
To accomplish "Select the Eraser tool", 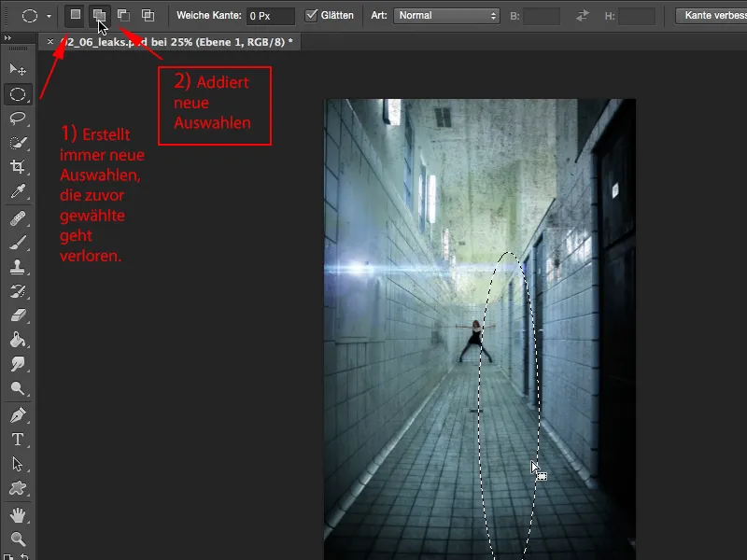I will 17,315.
